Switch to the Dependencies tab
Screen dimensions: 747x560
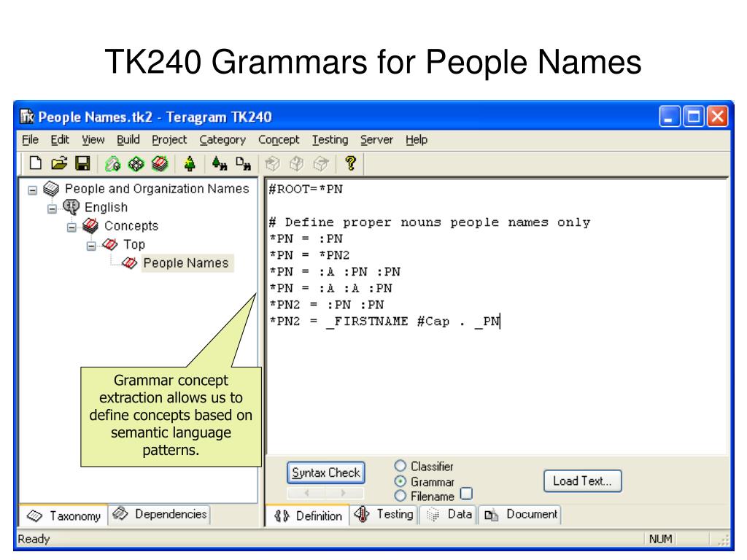[160, 514]
